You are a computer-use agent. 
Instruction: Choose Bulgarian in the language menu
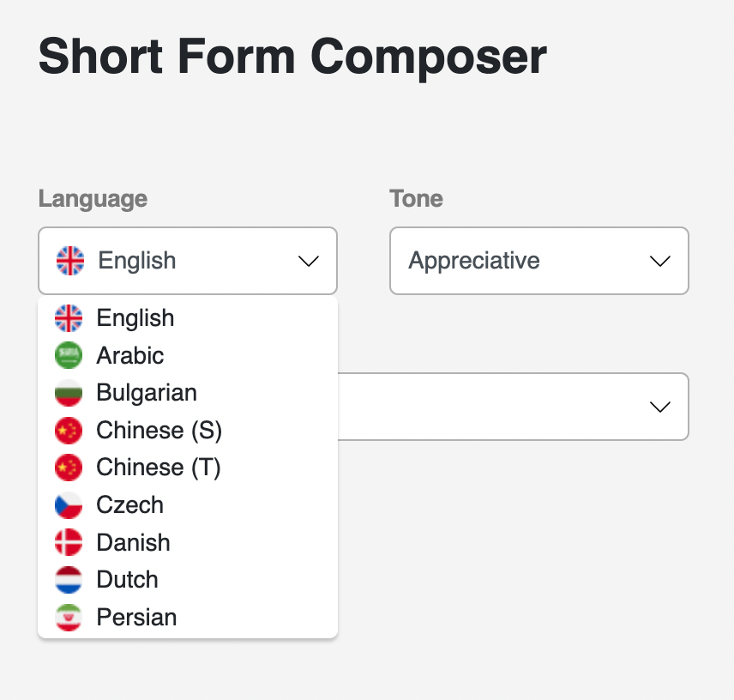coord(147,393)
